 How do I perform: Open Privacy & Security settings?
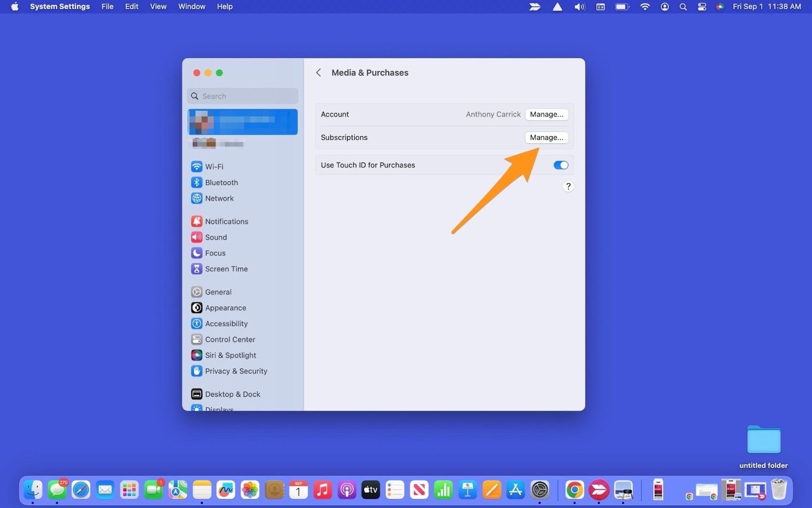coord(235,371)
